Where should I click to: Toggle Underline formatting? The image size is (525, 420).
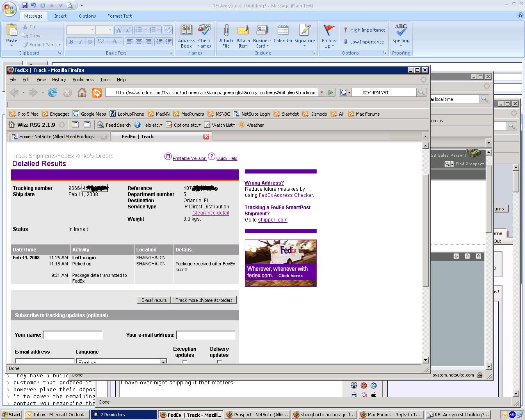89,41
